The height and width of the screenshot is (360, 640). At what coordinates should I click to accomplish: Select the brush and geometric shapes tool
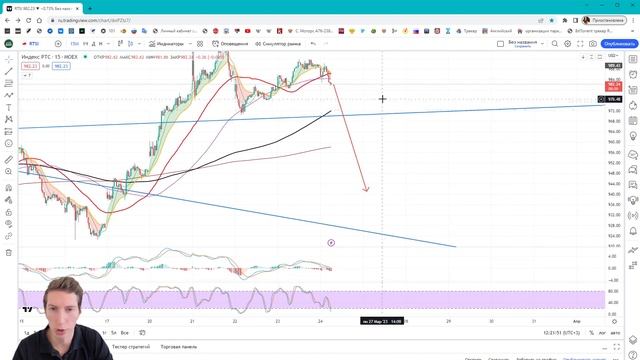pyautogui.click(x=9, y=95)
